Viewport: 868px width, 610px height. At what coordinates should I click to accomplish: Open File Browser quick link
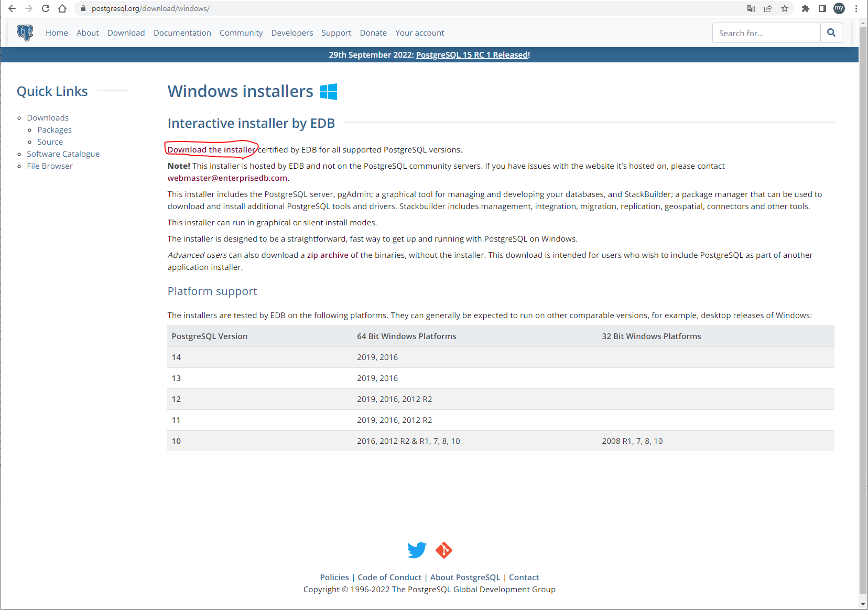point(50,166)
